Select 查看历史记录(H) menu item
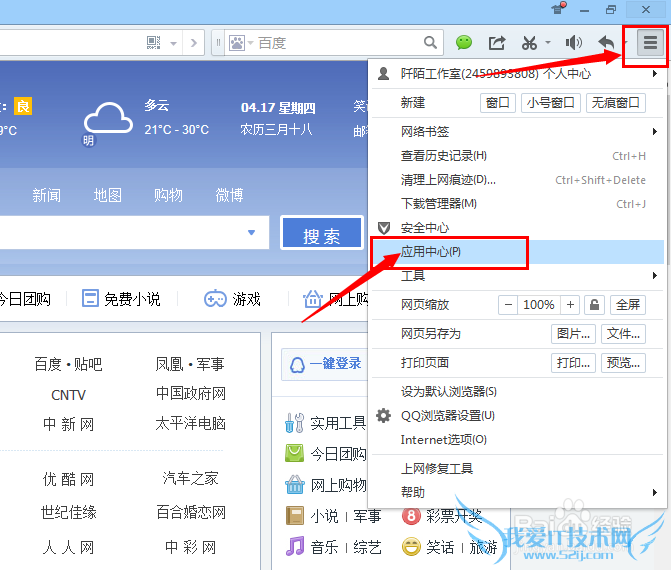The image size is (671, 570). coord(517,156)
